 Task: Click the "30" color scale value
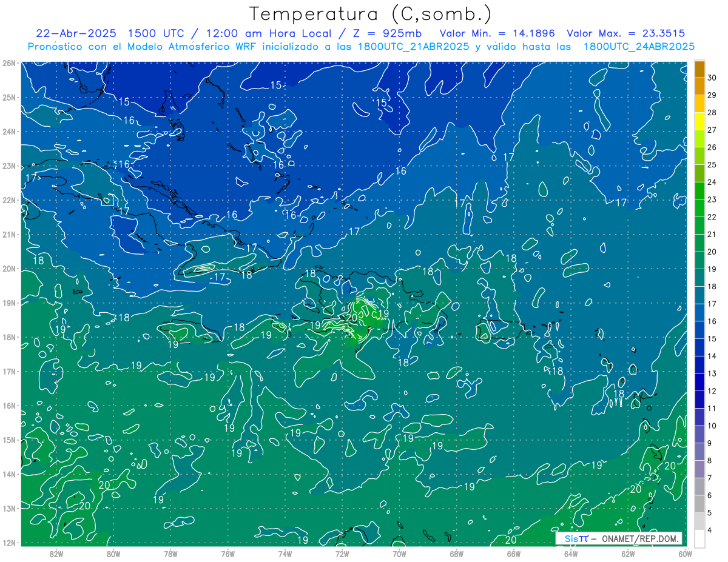pyautogui.click(x=712, y=78)
